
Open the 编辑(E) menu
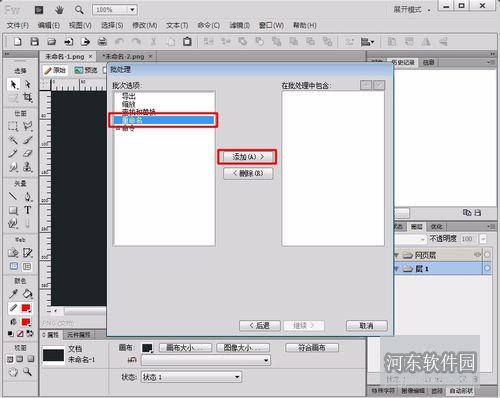(49, 25)
